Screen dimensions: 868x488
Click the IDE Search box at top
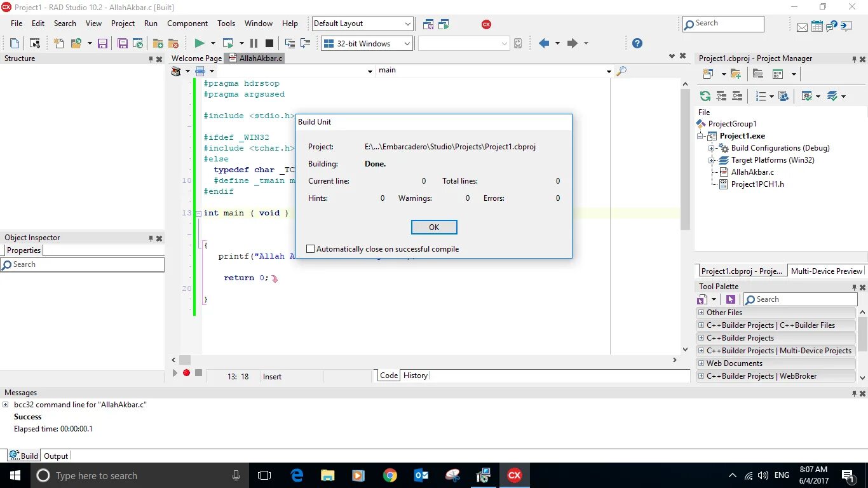click(723, 24)
